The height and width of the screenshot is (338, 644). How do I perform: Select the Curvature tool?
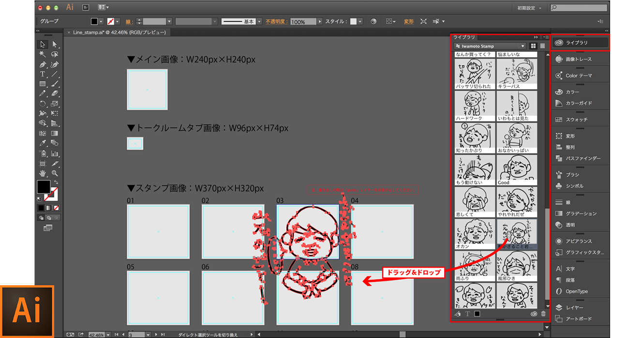click(x=55, y=64)
